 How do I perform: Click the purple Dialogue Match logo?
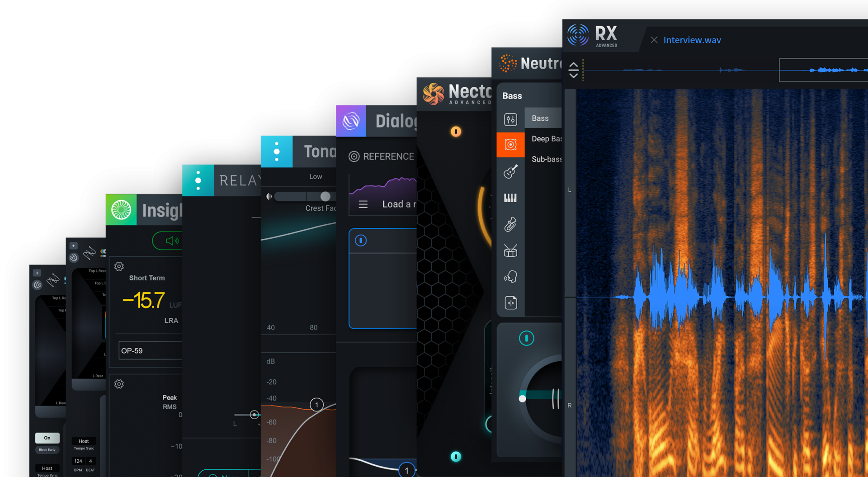[351, 121]
